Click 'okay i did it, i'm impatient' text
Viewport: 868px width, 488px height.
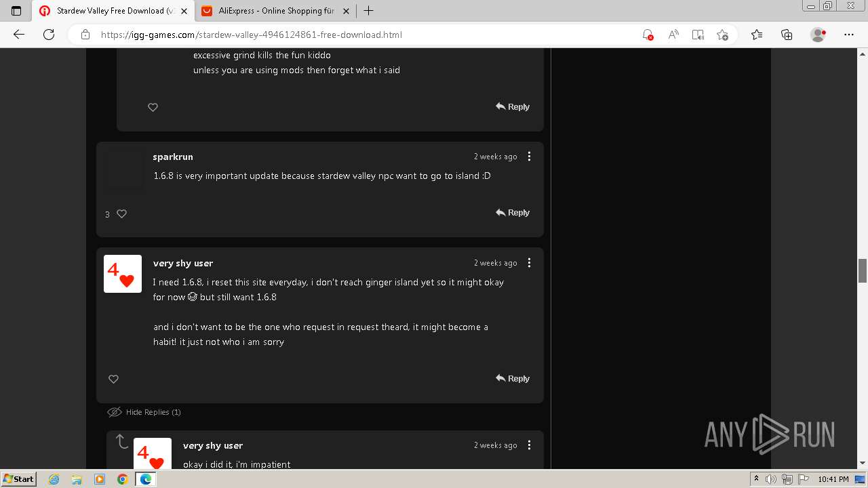(237, 464)
